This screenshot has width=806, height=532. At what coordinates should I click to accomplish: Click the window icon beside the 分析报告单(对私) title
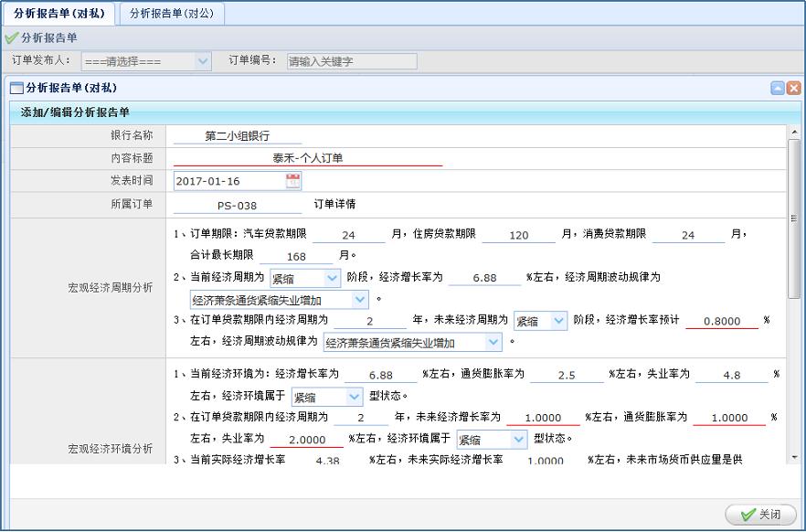[x=16, y=89]
